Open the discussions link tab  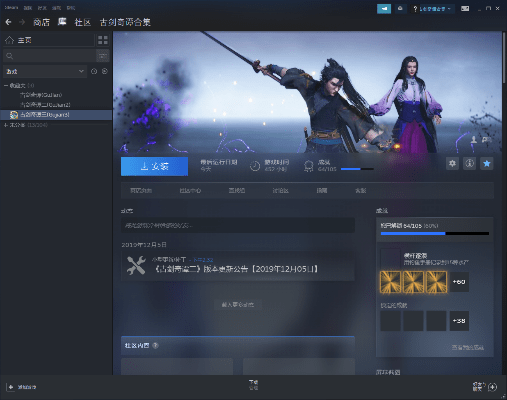tap(280, 191)
